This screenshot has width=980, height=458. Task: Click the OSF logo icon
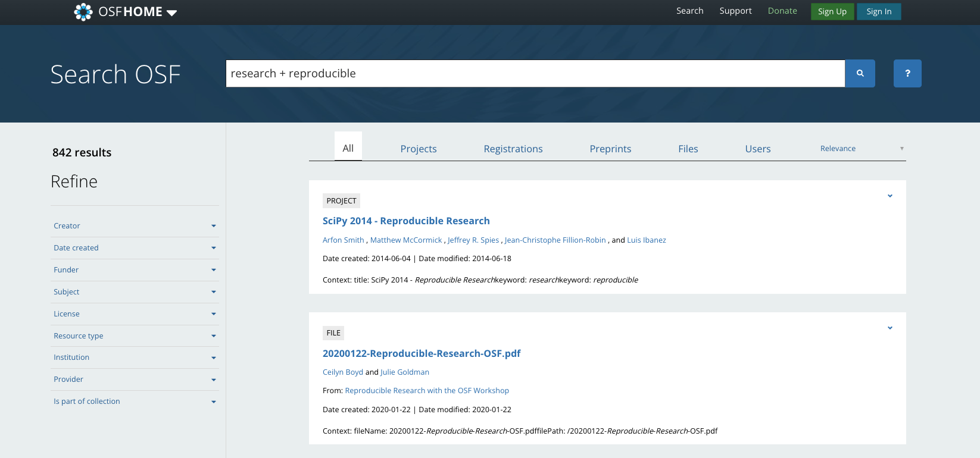click(83, 12)
